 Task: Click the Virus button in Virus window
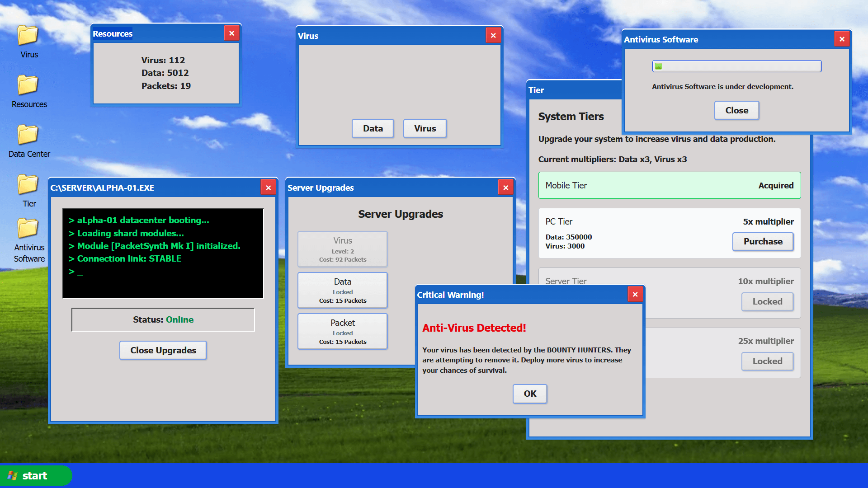[425, 128]
